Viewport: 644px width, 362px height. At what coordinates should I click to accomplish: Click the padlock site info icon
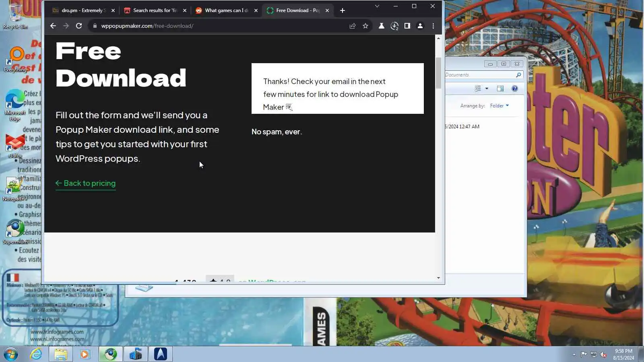coord(95,26)
